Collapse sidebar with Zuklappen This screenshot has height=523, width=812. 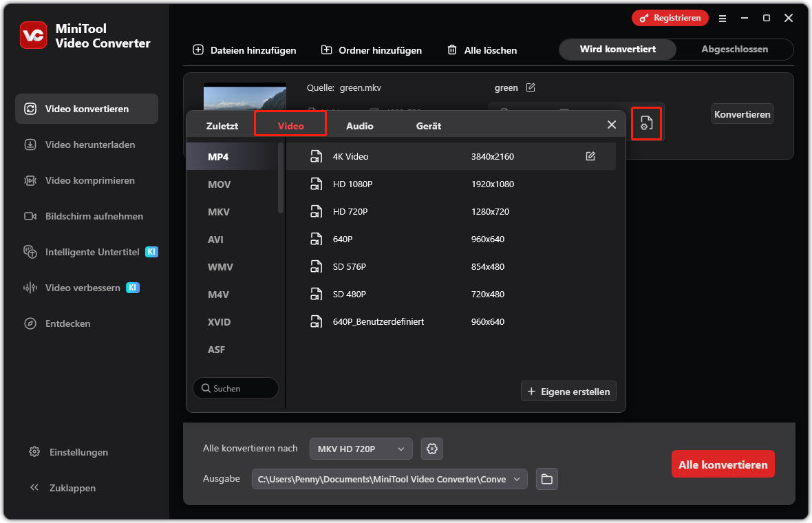63,488
